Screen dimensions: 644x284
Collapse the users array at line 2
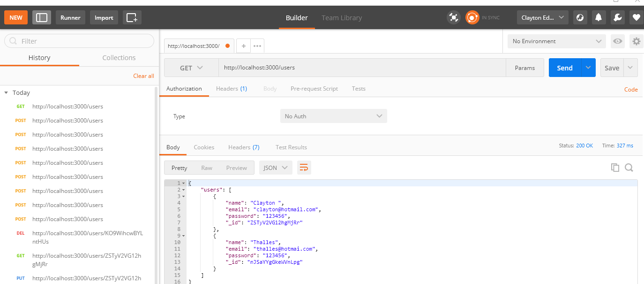[183, 189]
